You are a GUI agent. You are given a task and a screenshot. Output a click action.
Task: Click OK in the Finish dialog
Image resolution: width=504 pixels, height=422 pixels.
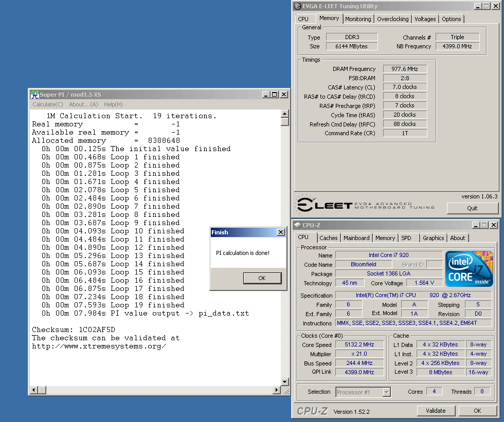pos(262,278)
